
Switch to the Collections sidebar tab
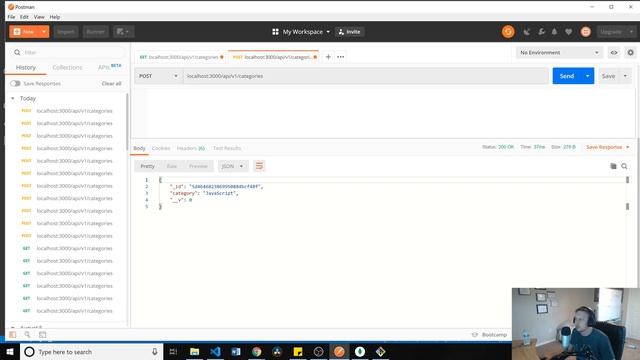click(x=67, y=67)
